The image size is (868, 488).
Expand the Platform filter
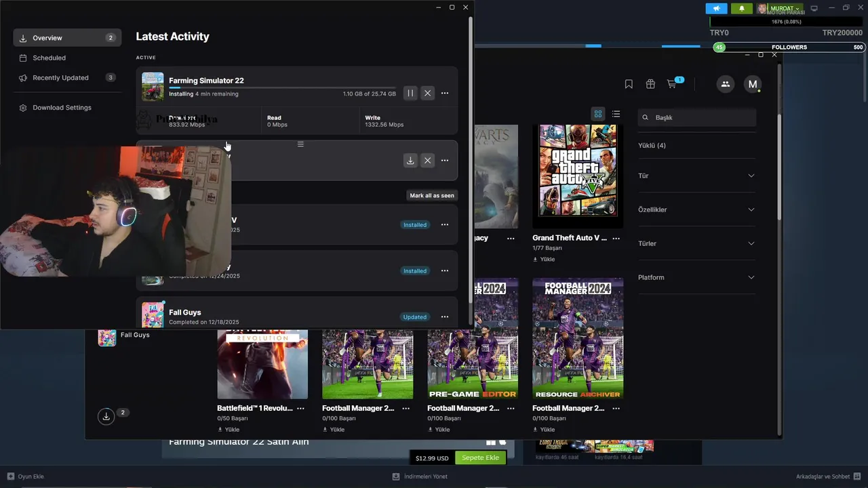(x=696, y=277)
